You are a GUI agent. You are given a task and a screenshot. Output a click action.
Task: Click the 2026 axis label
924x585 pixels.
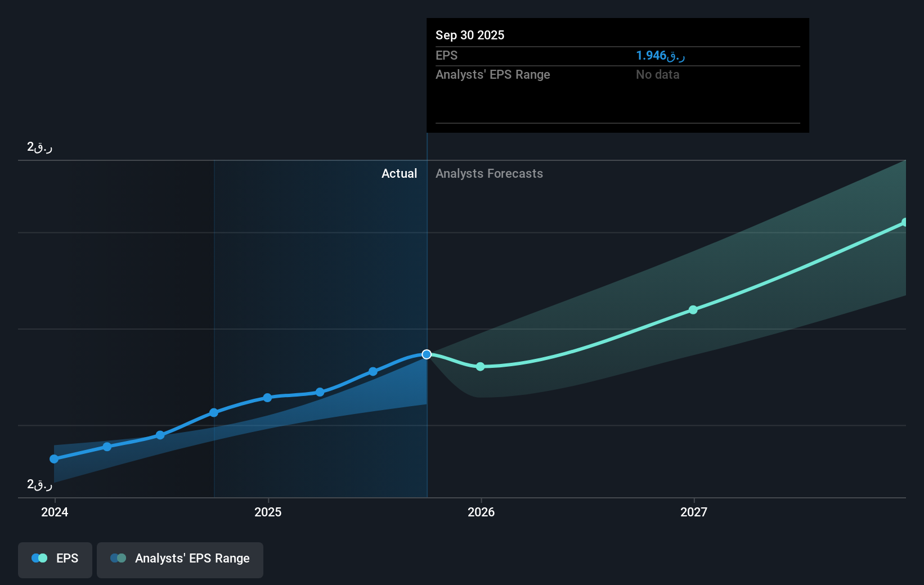tap(480, 512)
